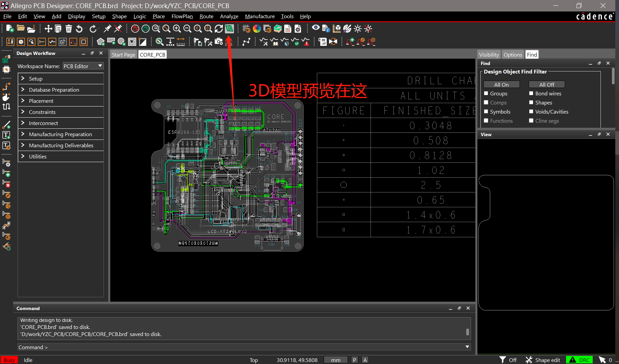619x364 pixels.
Task: Toggle the Comps checkbox
Action: click(x=486, y=102)
